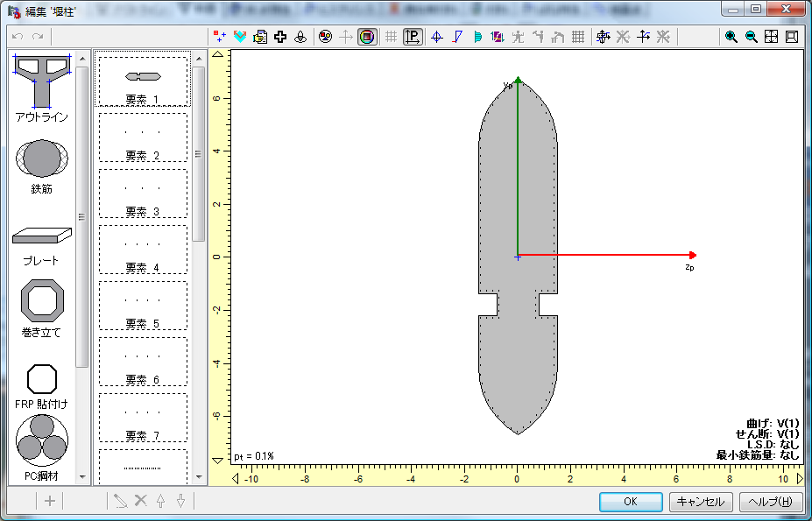Screen dimensions: 812x521
Task: Click the up arrow of element-type scrollbar
Action: point(82,59)
